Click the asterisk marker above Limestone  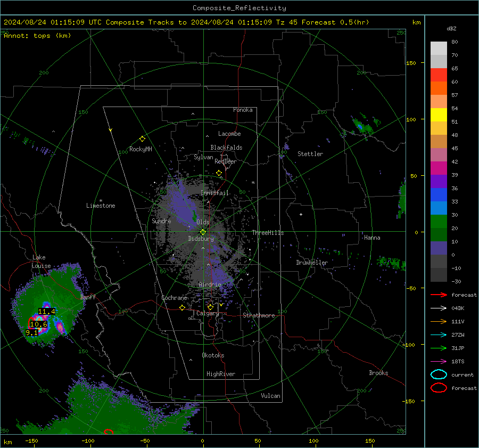pos(101,201)
